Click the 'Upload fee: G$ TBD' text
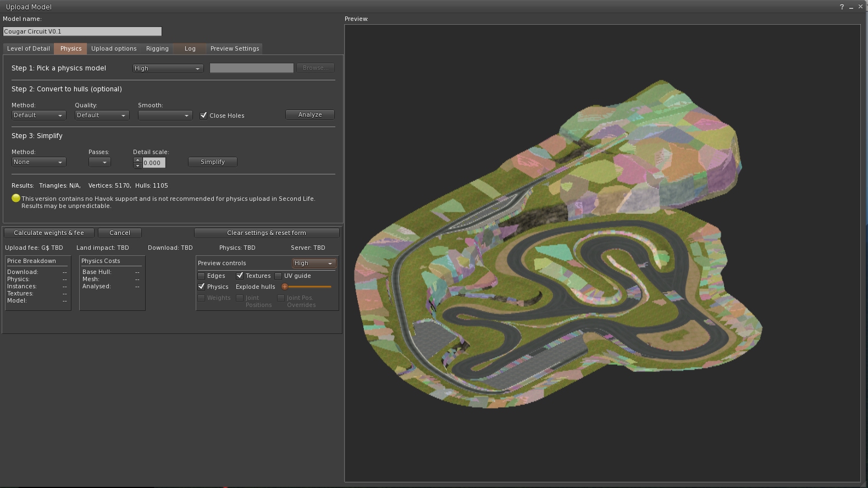 coord(34,248)
